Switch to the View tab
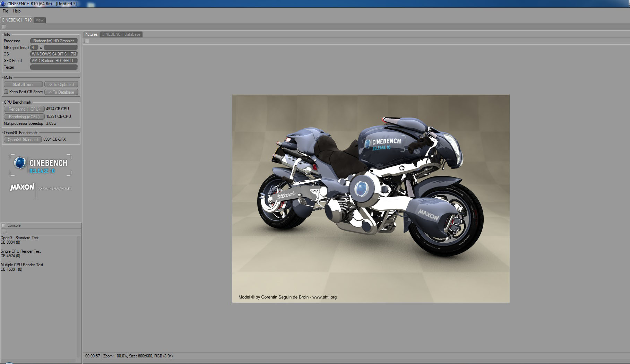 click(x=40, y=20)
